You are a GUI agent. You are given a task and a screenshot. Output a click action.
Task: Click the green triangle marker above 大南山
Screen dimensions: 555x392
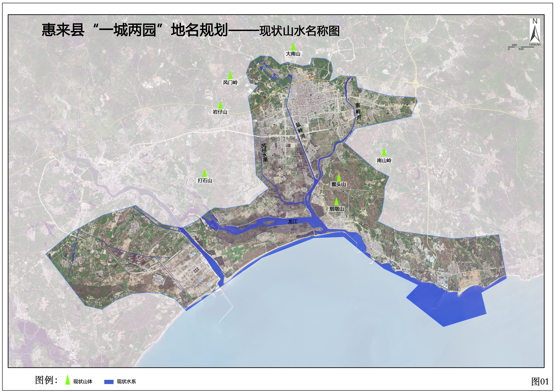[x=293, y=47]
